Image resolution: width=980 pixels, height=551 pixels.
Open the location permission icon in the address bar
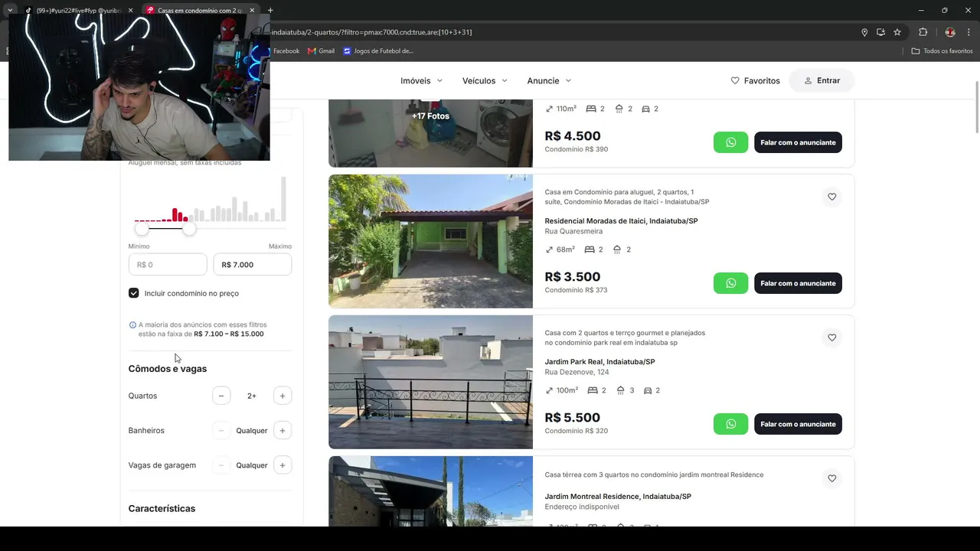864,32
